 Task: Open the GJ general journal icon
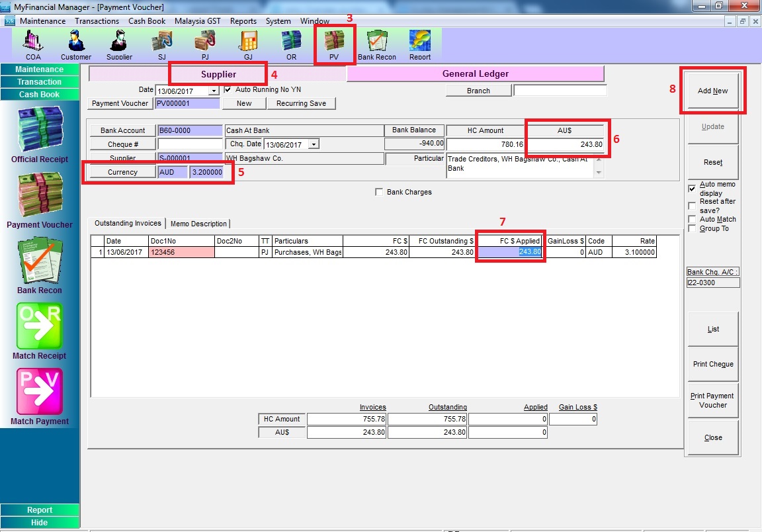248,44
